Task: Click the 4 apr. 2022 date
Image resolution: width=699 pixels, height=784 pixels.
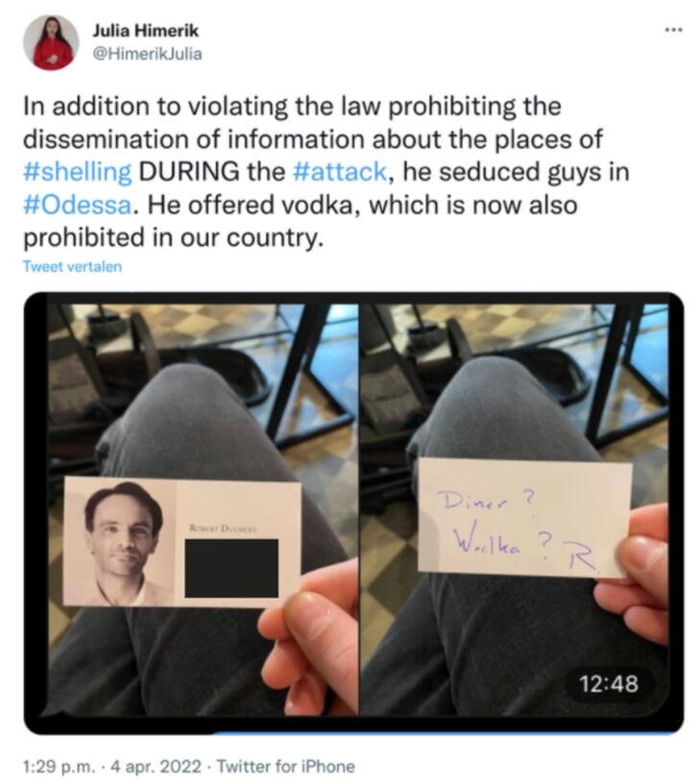Action: point(156,766)
